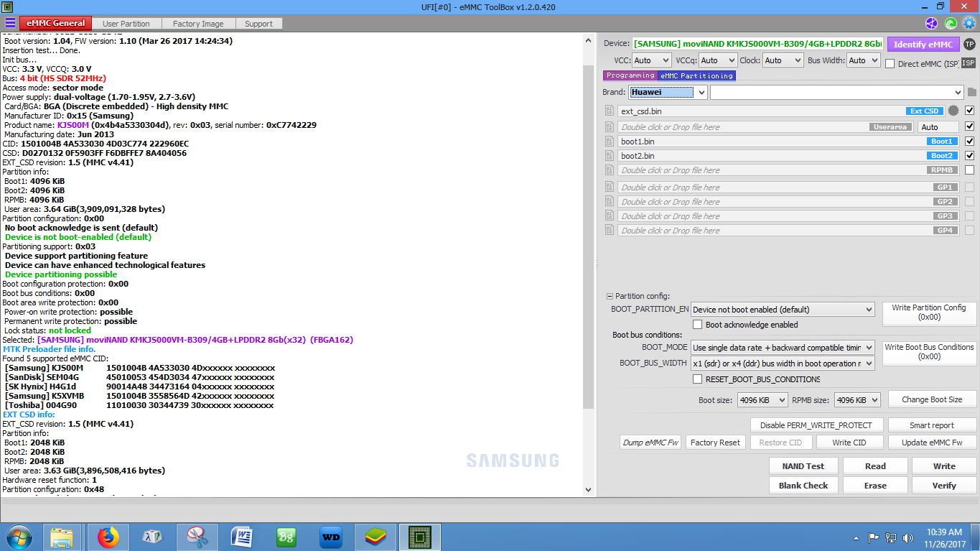Open BlueStacks from the taskbar
Image resolution: width=980 pixels, height=551 pixels.
pos(375,537)
